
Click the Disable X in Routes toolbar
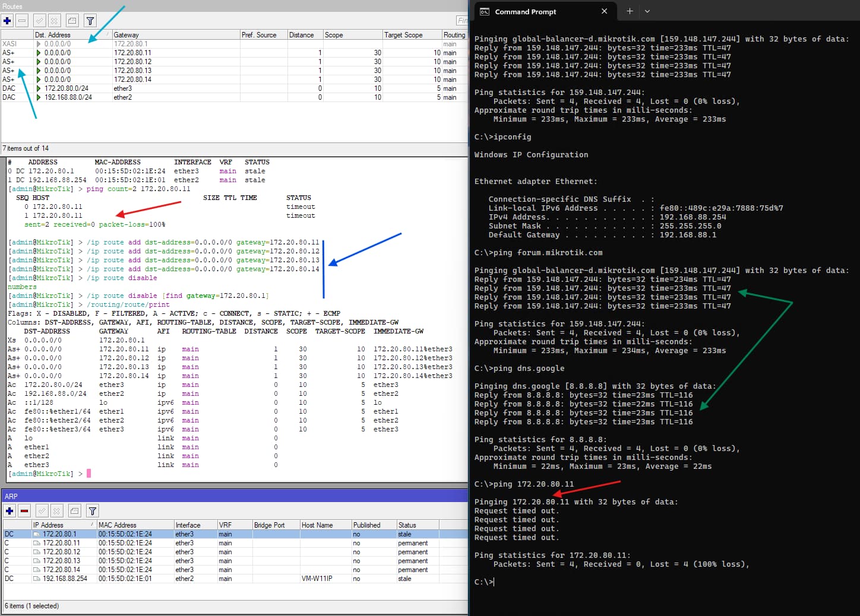pyautogui.click(x=54, y=21)
